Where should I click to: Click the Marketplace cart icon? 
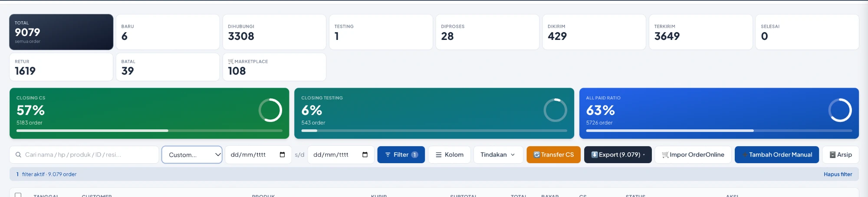point(231,62)
